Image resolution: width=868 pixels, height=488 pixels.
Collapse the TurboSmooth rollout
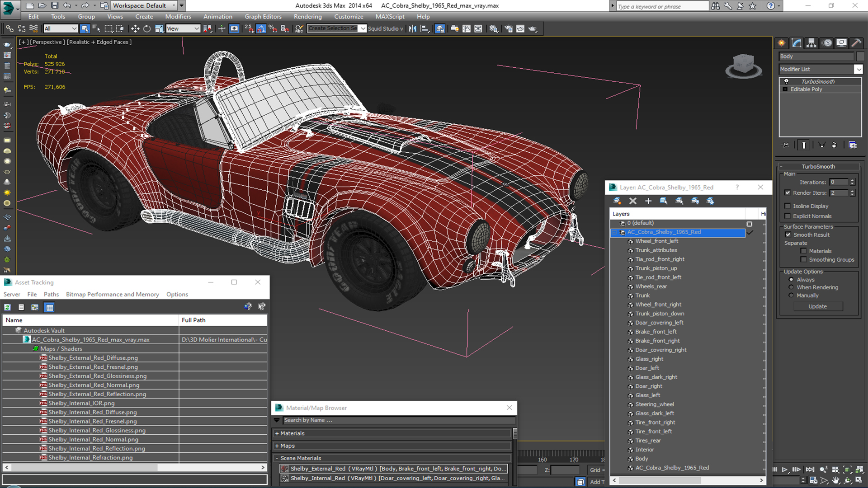818,166
